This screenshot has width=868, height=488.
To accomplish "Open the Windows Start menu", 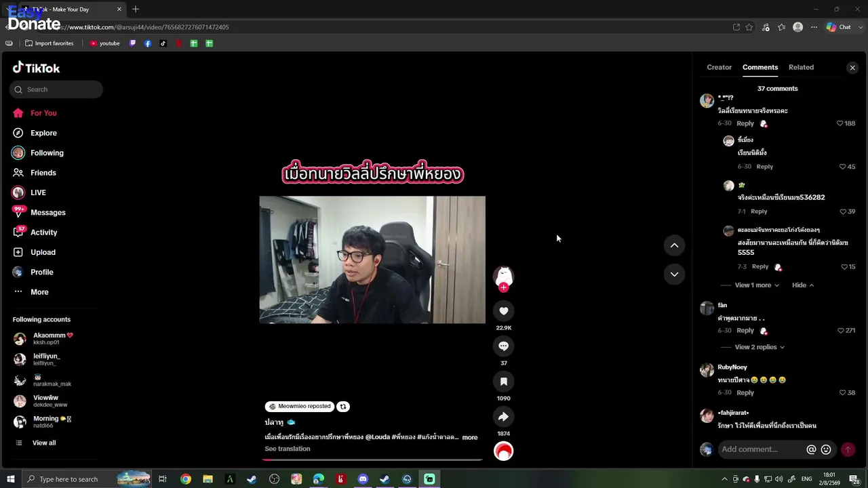I will pyautogui.click(x=10, y=479).
